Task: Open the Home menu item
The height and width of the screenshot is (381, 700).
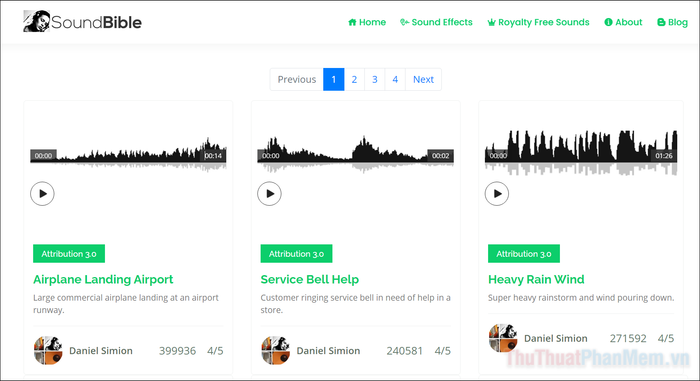Action: coord(367,22)
